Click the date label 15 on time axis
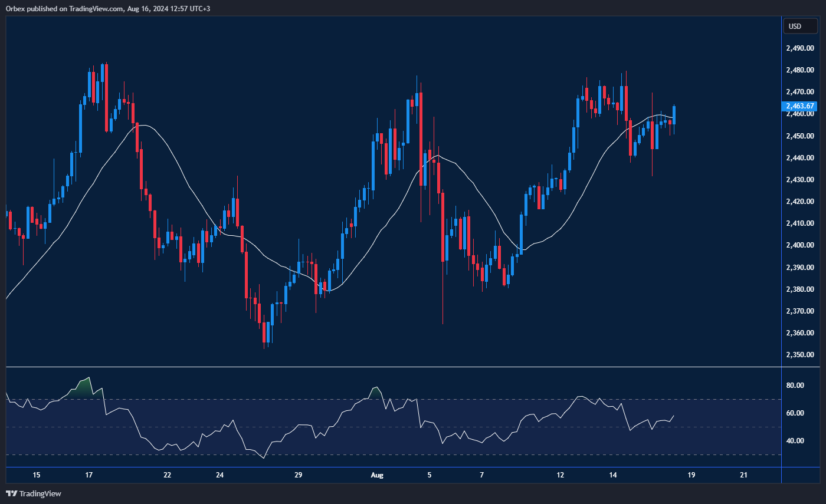Image resolution: width=826 pixels, height=504 pixels. point(37,475)
